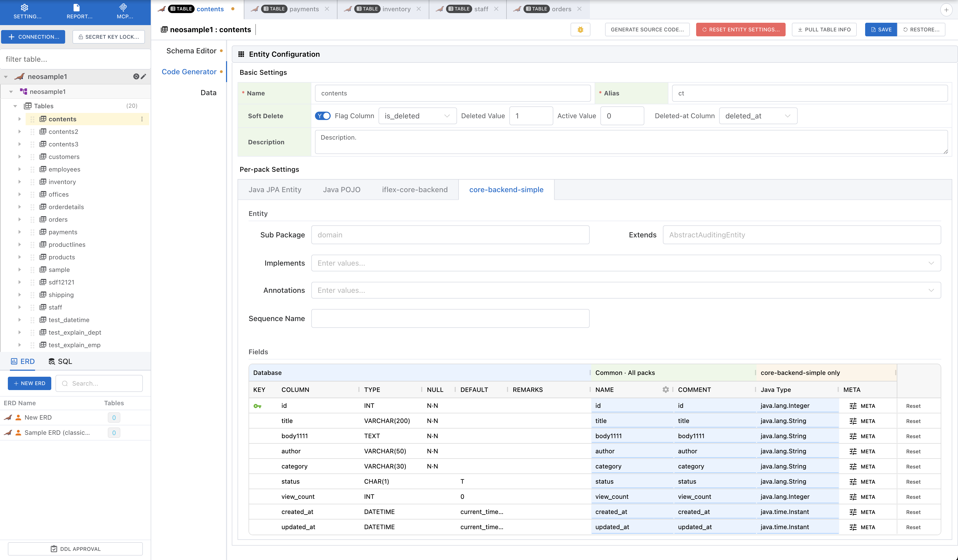Open META settings for the view_count field
958x560 pixels.
click(x=862, y=497)
